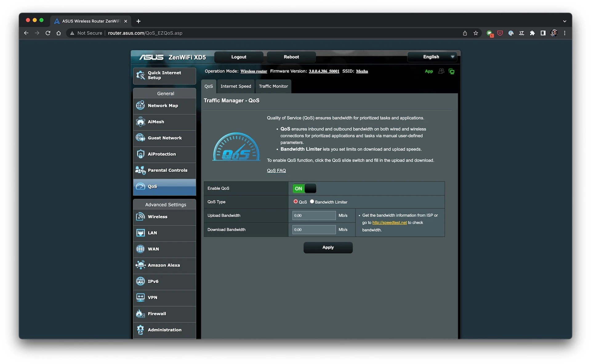Click the Amazon Alexa icon

pos(140,265)
